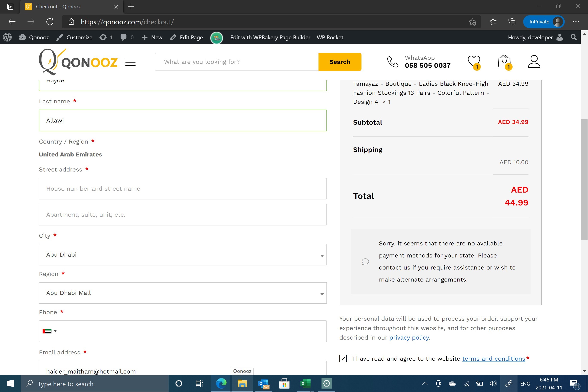Open the WordPress logo menu
The image size is (588, 392).
tap(8, 37)
